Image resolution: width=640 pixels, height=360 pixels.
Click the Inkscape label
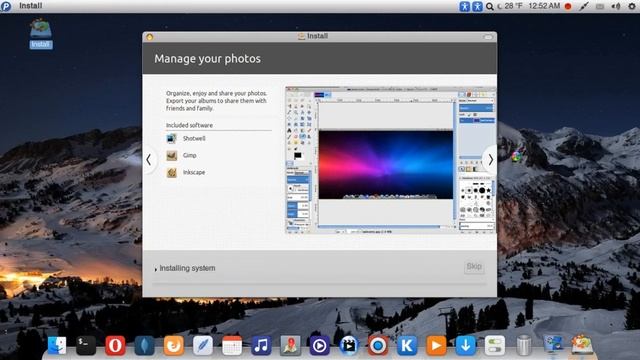click(x=194, y=173)
